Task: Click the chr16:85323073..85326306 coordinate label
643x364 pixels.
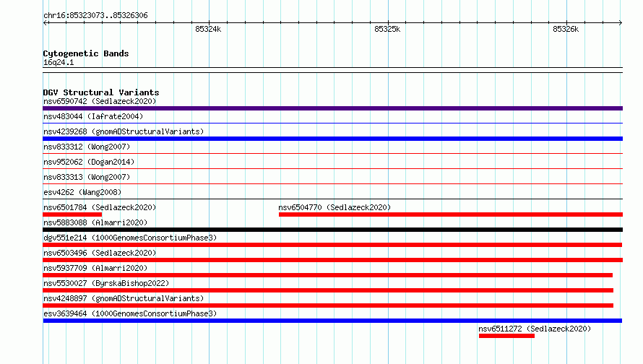Action: (95, 16)
